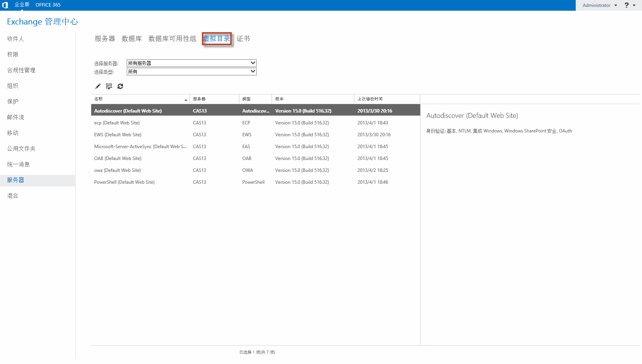Image resolution: width=642 pixels, height=364 pixels.
Task: Switch to the 证书 tab
Action: [243, 39]
